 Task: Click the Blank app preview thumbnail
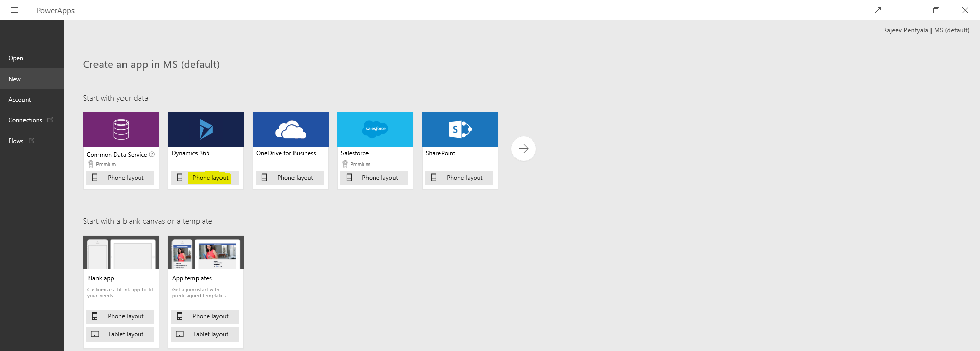click(121, 252)
